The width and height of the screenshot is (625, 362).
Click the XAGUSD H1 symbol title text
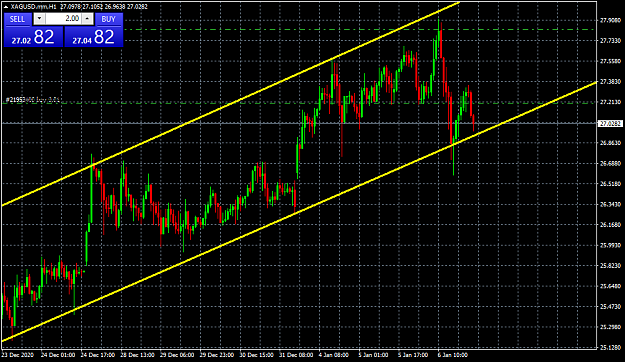[34, 7]
